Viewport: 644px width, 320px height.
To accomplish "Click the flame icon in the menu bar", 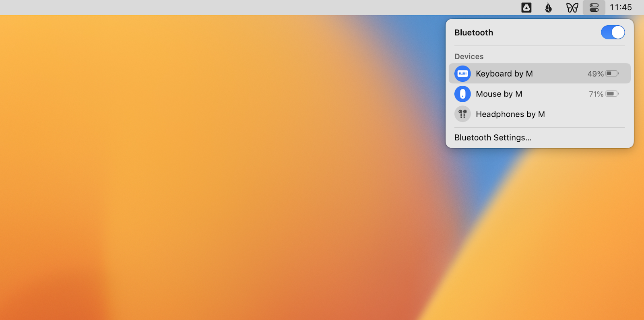I will pyautogui.click(x=548, y=7).
